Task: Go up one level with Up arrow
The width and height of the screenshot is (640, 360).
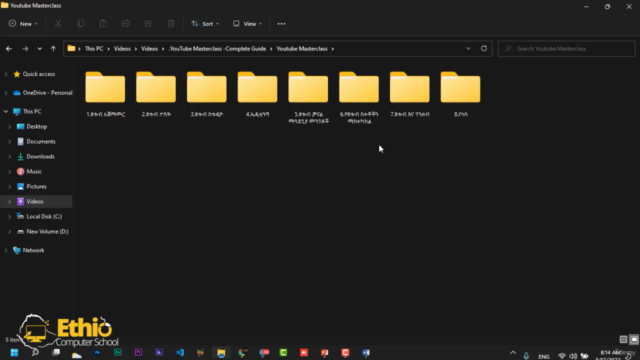Action: click(x=53, y=49)
